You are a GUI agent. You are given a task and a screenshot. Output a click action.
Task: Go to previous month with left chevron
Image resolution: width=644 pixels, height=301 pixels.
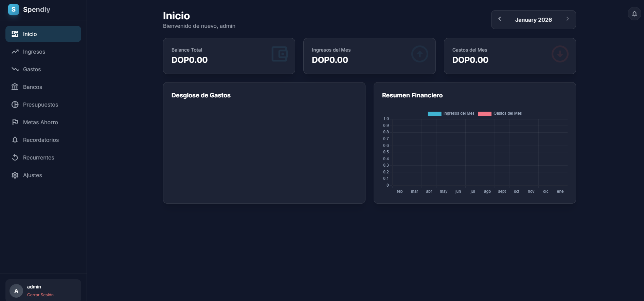point(500,19)
